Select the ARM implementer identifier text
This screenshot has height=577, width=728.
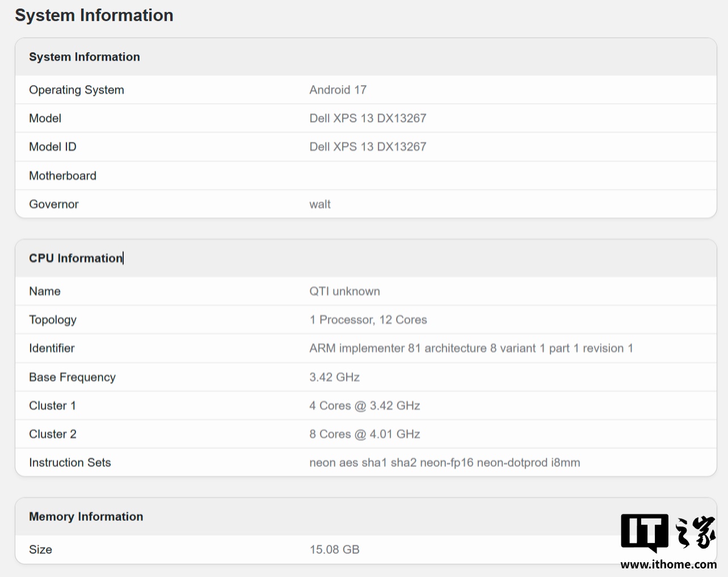[471, 348]
